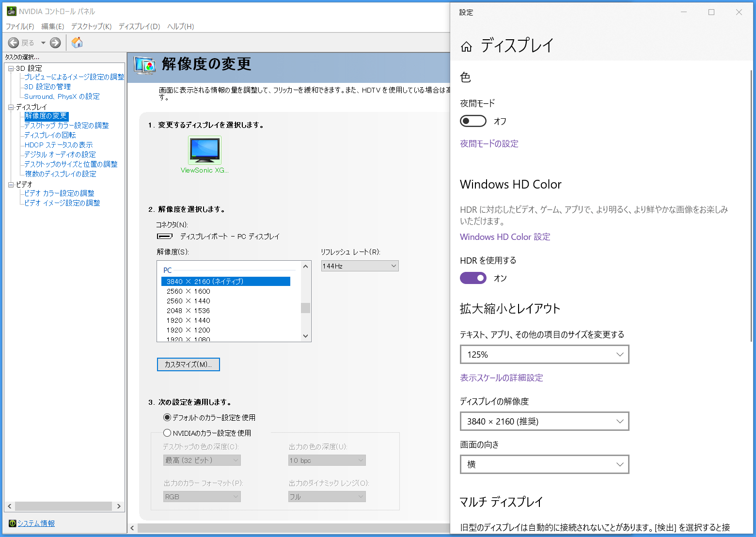756x537 pixels.
Task: Click the Back arrow toolbar icon
Action: pos(14,43)
